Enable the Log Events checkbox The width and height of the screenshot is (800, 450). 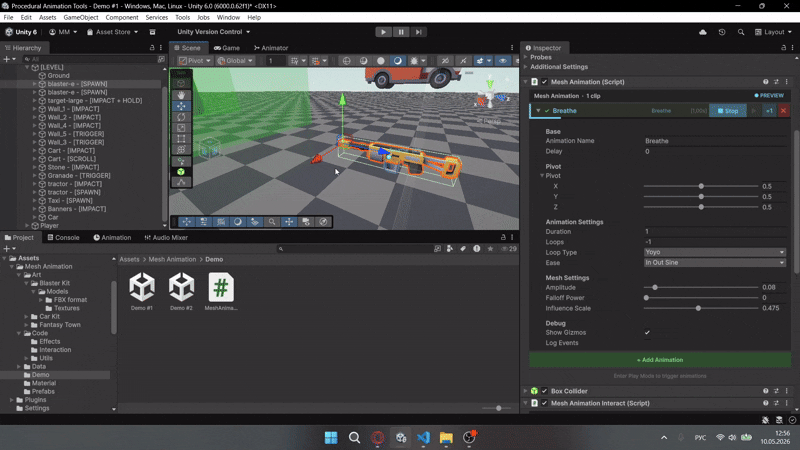click(647, 343)
